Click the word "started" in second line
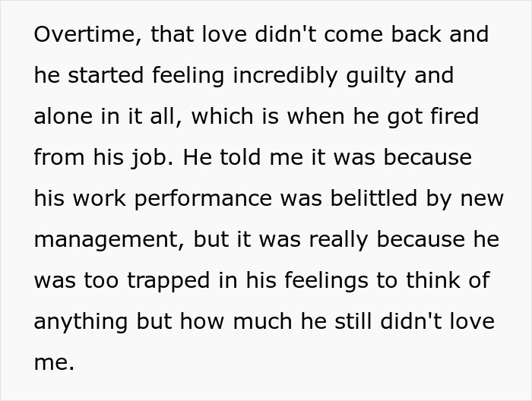532x401 pixels. pos(106,75)
